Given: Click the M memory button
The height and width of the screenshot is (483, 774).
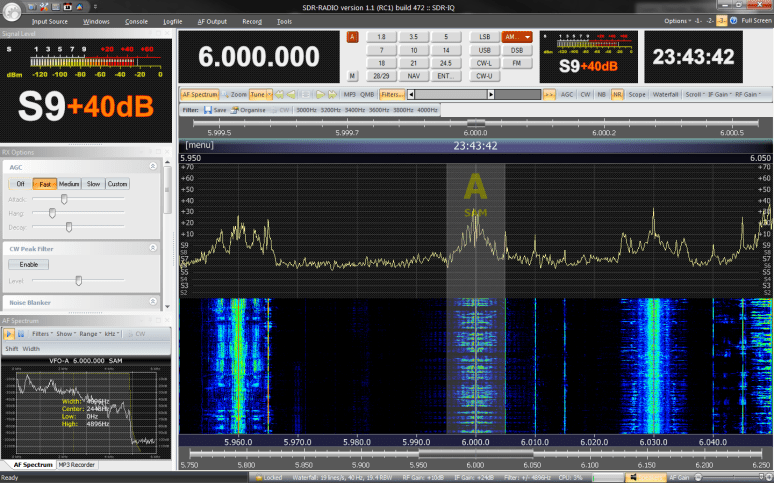Looking at the screenshot, I should coord(352,76).
